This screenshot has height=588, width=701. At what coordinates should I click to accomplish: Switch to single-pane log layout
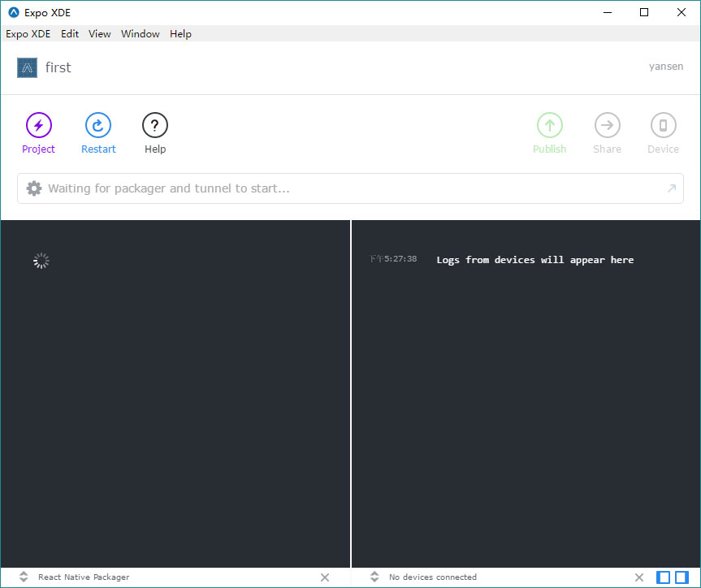coord(663,577)
